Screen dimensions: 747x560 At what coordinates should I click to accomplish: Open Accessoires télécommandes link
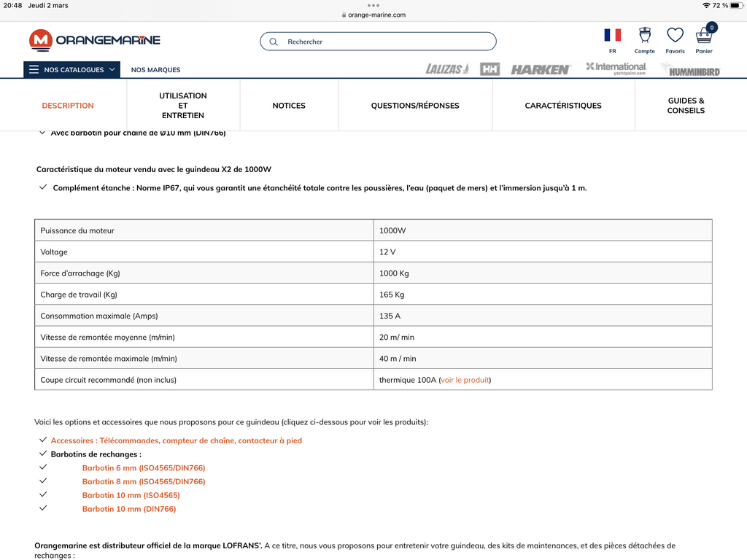177,440
